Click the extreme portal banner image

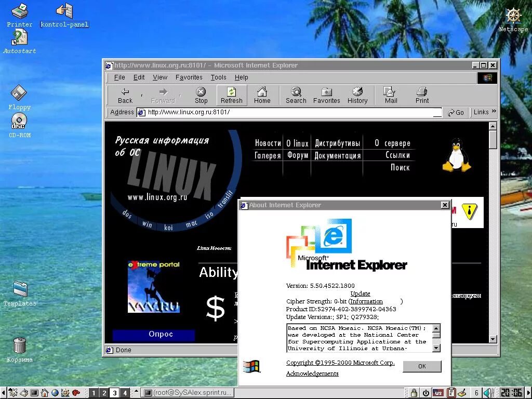[x=154, y=287]
